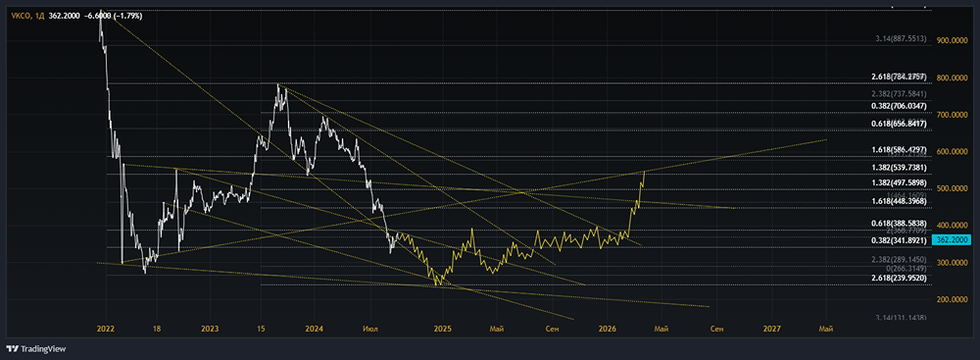Click the 2.382(289.1450) Fibonacci label
This screenshot has width=980, height=360.
(899, 259)
